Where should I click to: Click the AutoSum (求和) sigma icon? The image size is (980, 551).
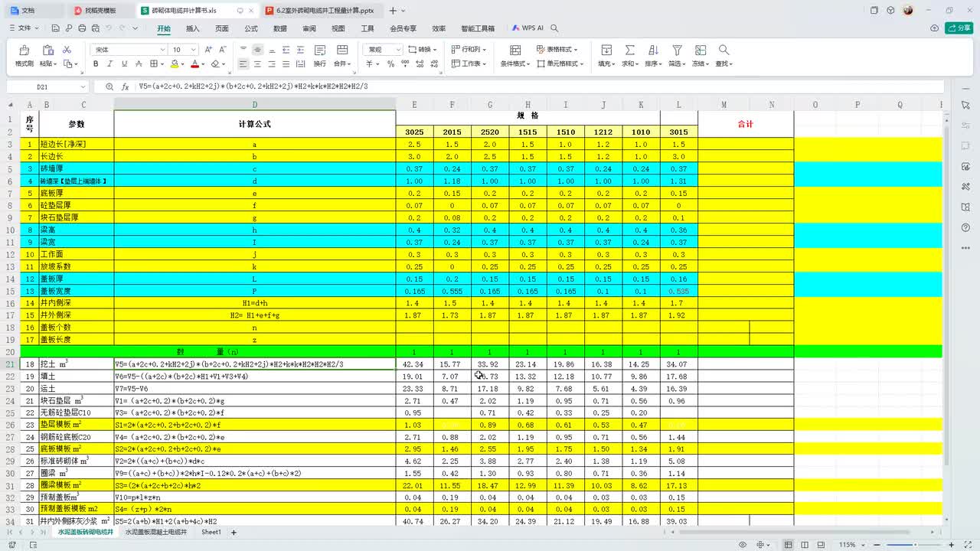coord(629,50)
